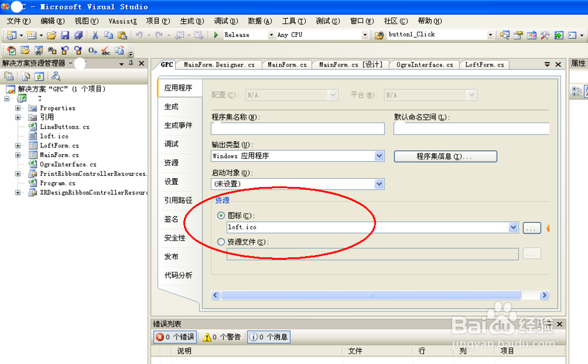Click the 程序集名称 text field

[x=298, y=129]
